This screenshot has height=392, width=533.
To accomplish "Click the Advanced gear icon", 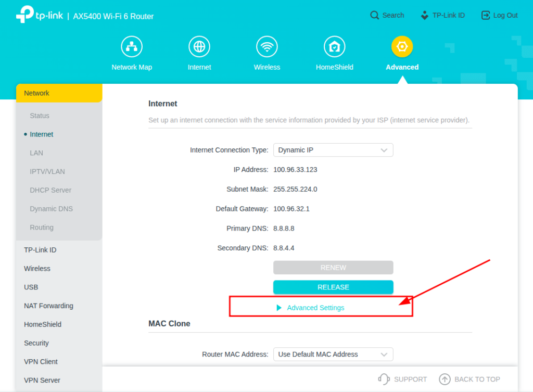I will pos(402,47).
